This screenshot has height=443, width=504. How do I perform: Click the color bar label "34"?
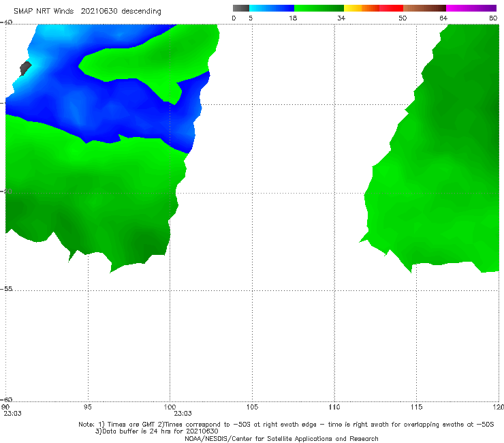click(x=341, y=18)
